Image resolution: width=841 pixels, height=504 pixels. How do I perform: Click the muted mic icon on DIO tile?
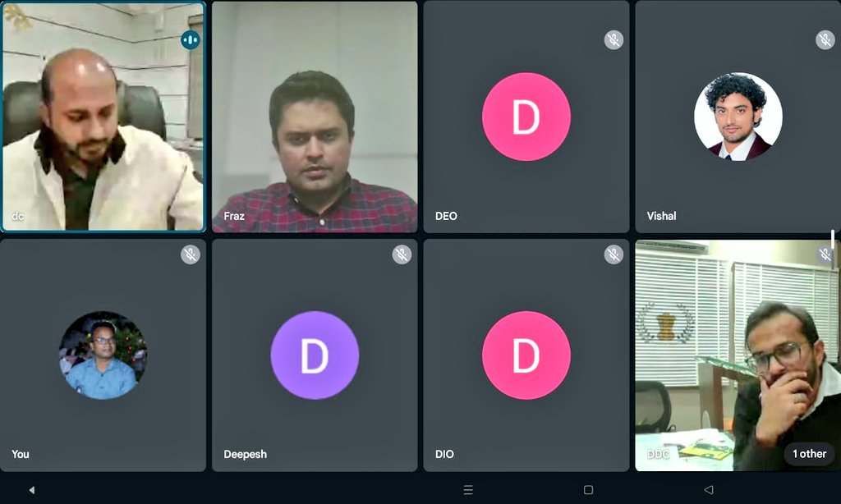click(x=614, y=254)
